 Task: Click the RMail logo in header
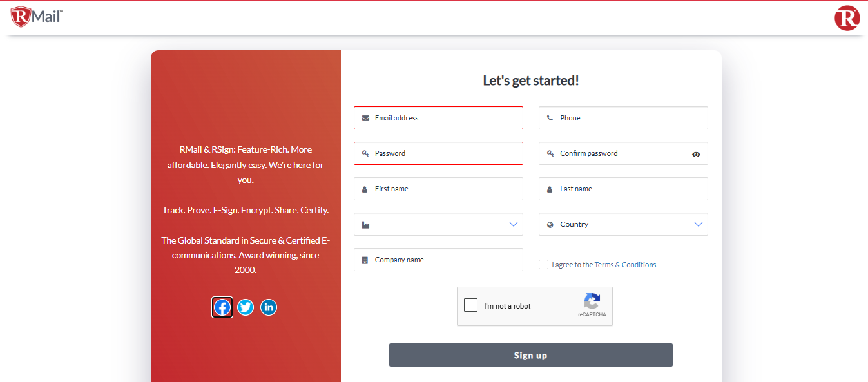[36, 17]
